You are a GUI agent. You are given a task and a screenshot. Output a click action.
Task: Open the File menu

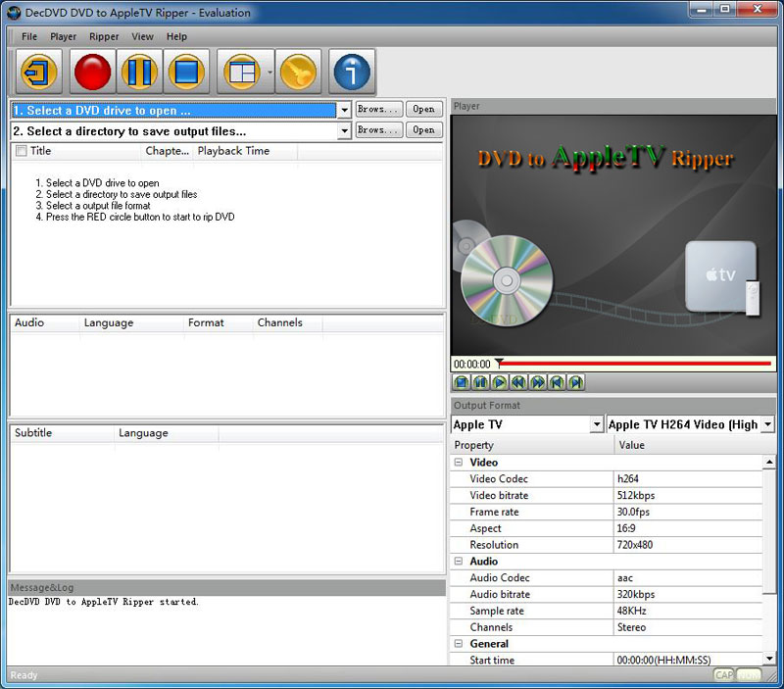(29, 36)
